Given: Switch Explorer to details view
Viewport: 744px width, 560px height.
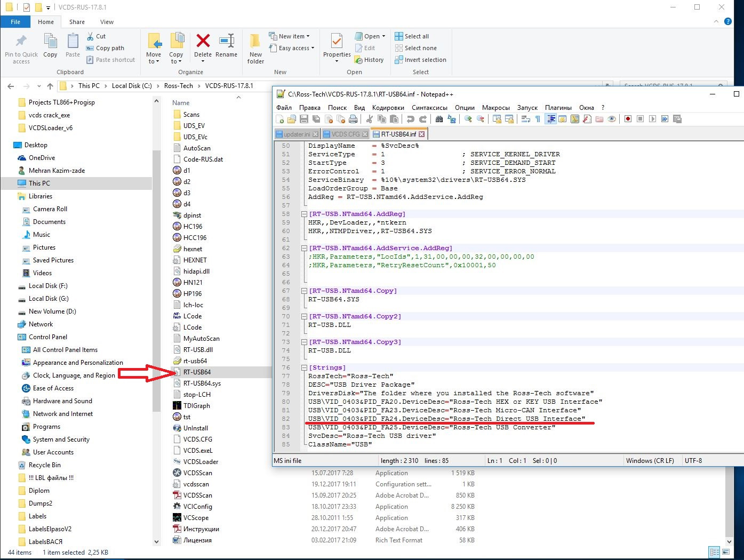Looking at the screenshot, I should pos(714,552).
